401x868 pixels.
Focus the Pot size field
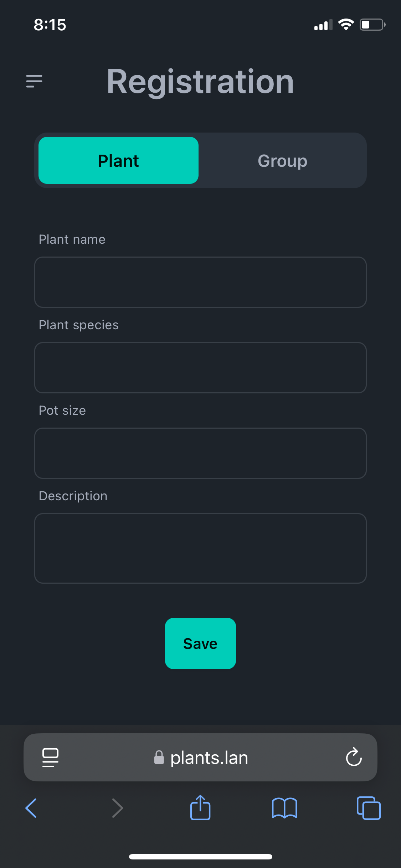(200, 453)
